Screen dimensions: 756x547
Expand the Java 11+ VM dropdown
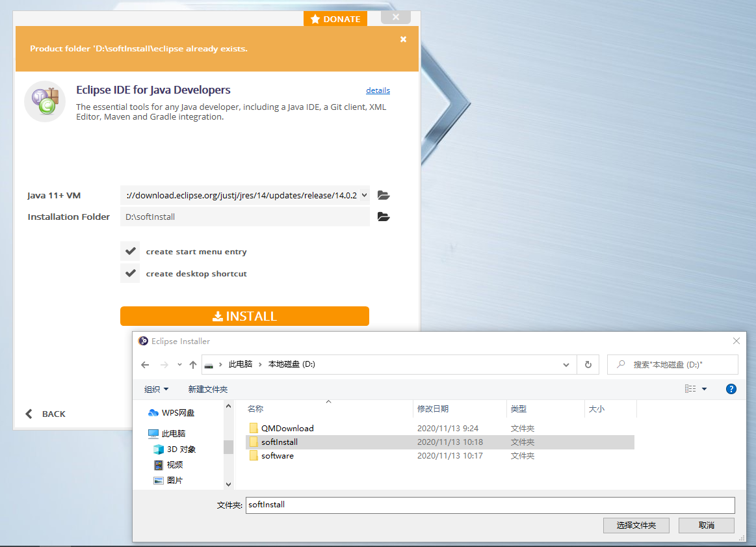[x=365, y=195]
